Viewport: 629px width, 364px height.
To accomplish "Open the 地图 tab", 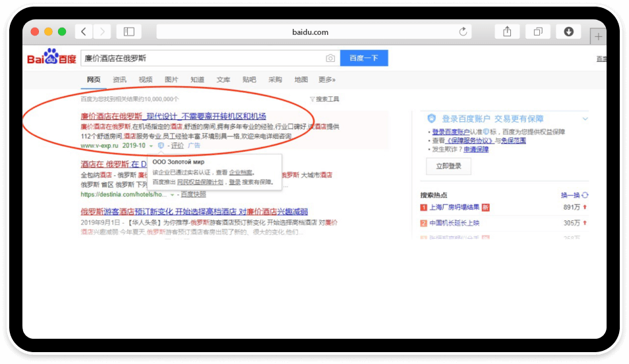I will (301, 80).
